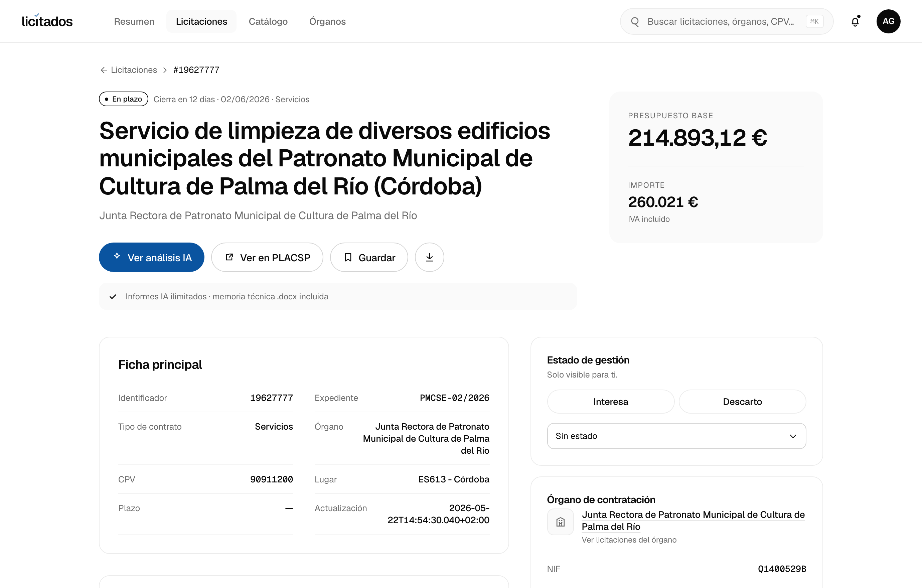Click Ver análisis IA button

click(x=152, y=257)
